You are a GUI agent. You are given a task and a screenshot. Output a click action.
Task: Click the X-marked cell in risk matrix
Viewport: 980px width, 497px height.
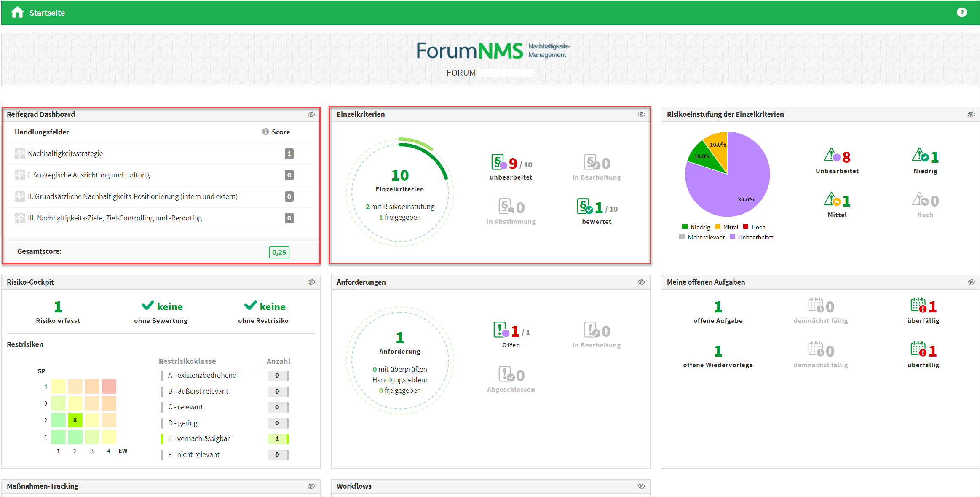tap(75, 420)
